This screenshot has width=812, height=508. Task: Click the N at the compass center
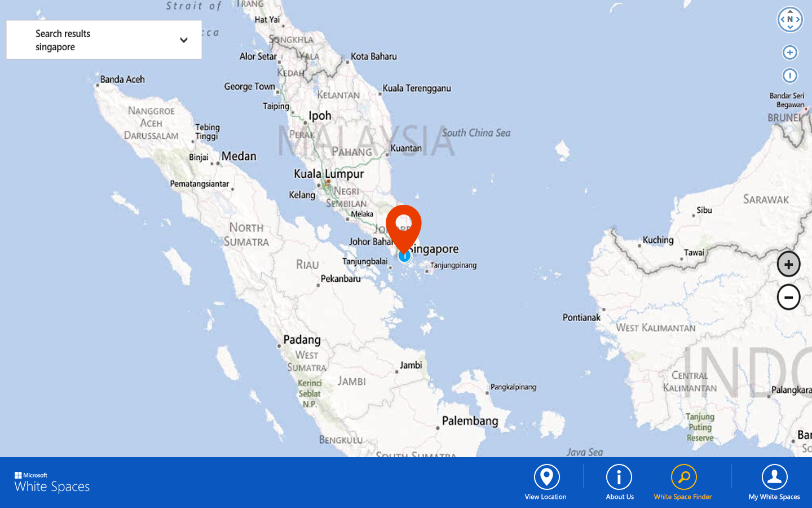click(790, 19)
